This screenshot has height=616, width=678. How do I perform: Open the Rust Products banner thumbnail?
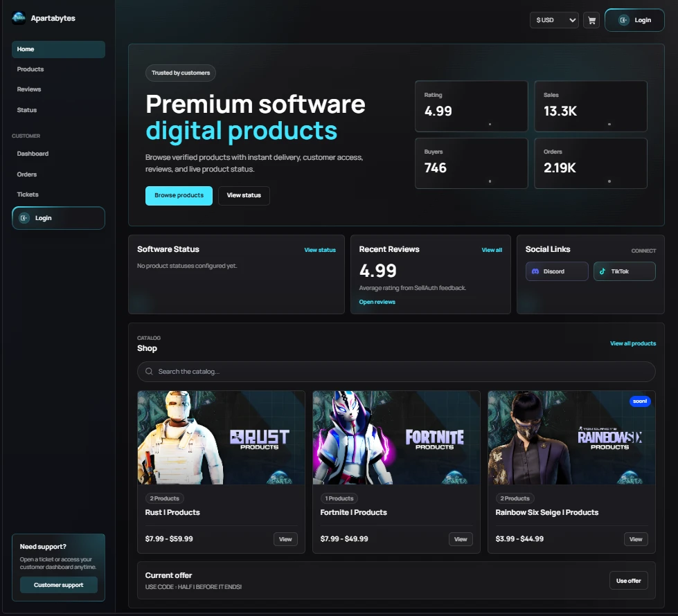pos(221,437)
